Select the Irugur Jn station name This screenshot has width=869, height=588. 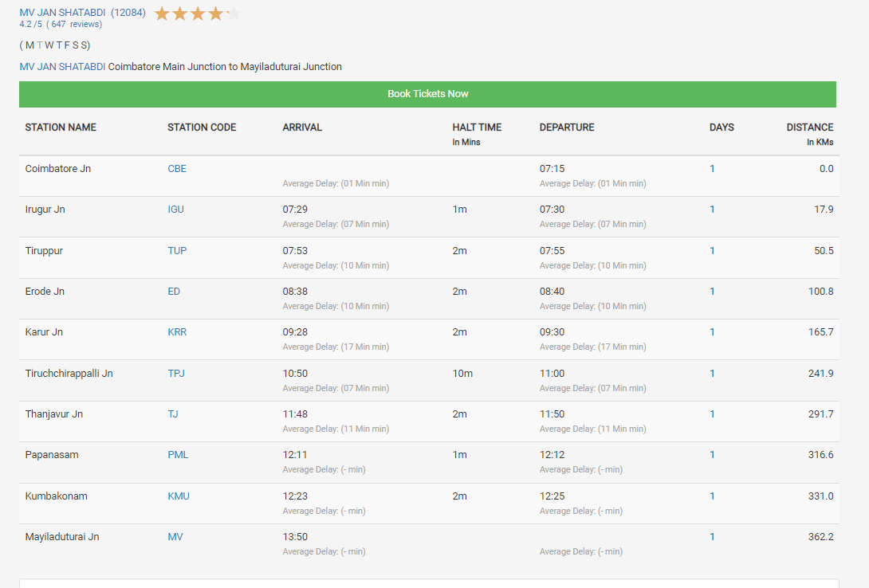point(45,210)
